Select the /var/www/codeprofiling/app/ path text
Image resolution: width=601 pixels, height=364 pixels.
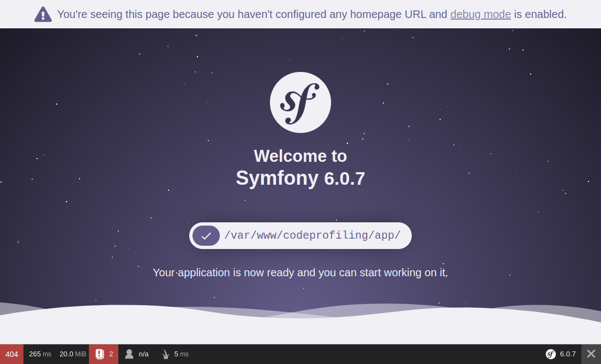click(312, 235)
